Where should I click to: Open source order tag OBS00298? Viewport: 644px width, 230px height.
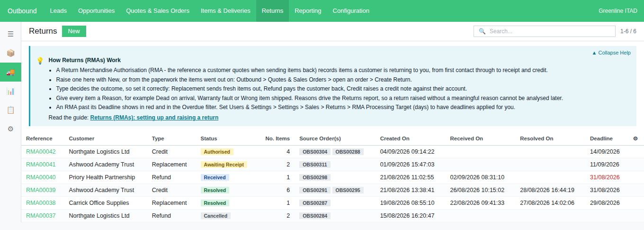pos(315,177)
